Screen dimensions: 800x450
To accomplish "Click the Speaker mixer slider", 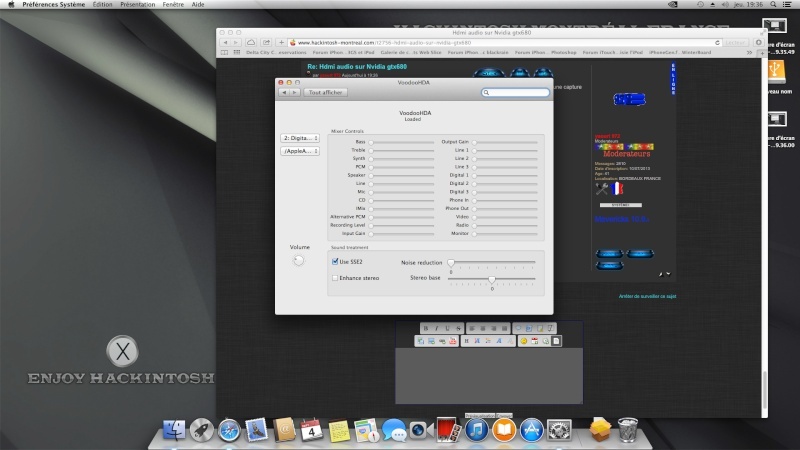I will click(402, 176).
